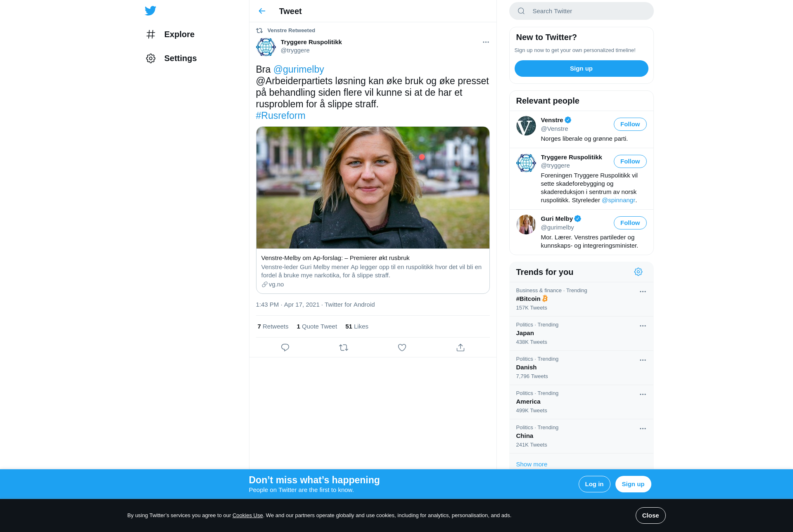Open Settings from the sidebar
This screenshot has height=532, width=793.
(171, 58)
